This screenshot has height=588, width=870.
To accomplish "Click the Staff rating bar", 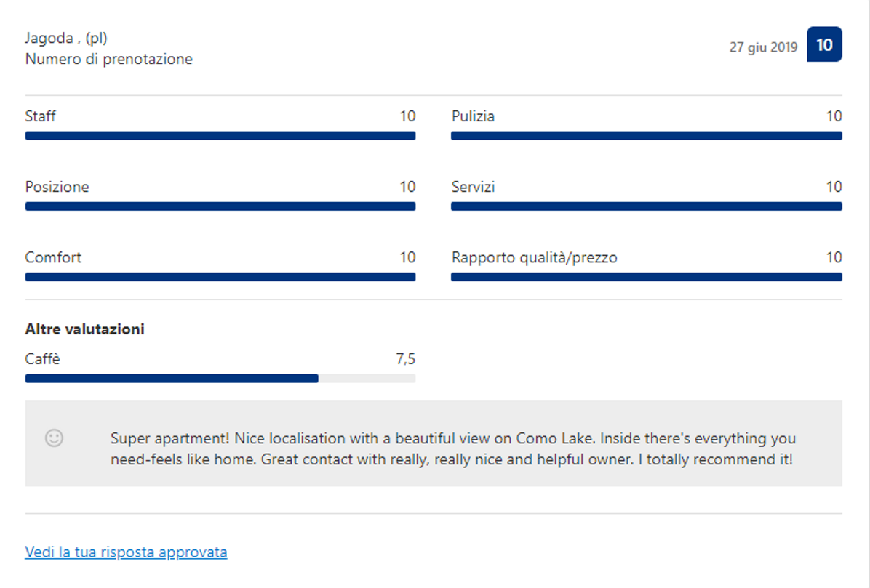I will click(x=220, y=136).
